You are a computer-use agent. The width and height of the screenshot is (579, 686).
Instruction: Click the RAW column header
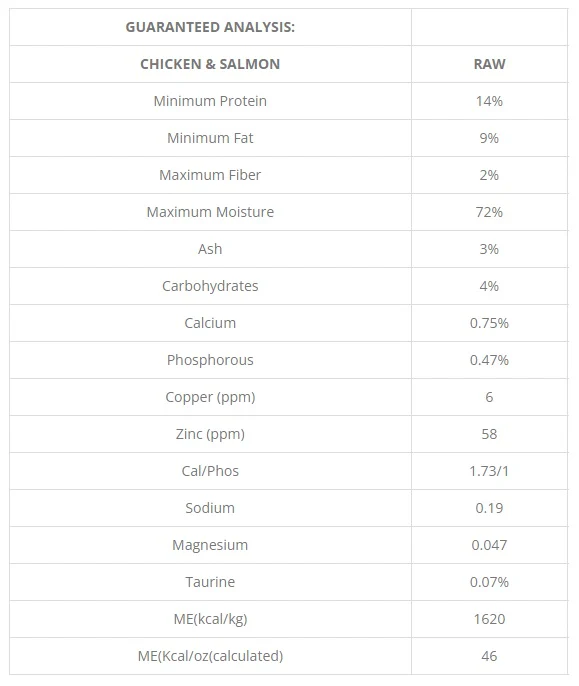pyautogui.click(x=489, y=64)
